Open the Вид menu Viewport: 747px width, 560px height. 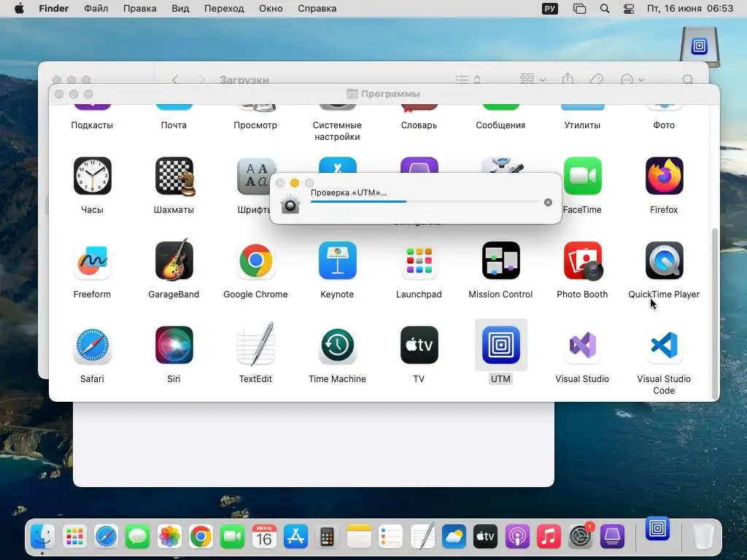180,9
